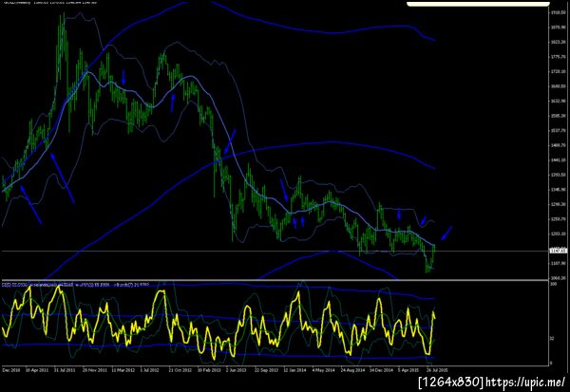Click the 20 Nov 2011 date label

[x=94, y=370]
